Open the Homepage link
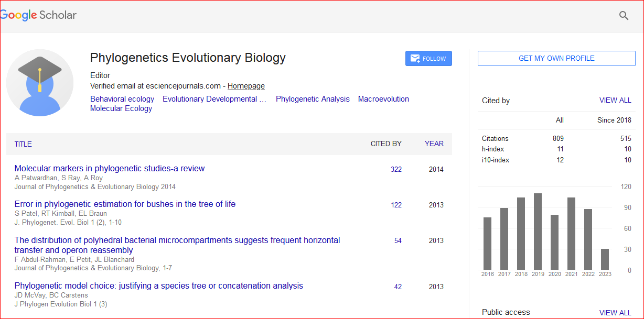This screenshot has width=644, height=319. (246, 86)
